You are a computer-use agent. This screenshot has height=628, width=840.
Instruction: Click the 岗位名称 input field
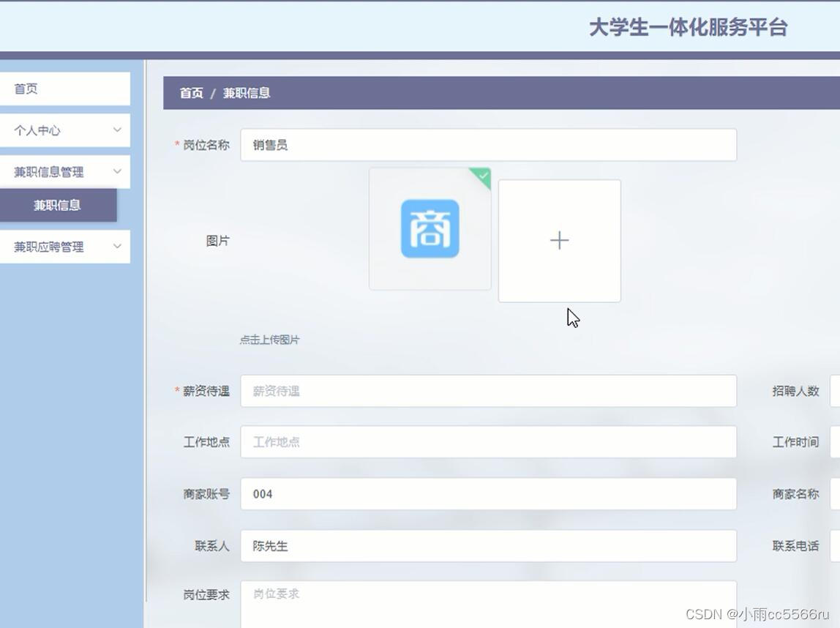click(x=489, y=145)
